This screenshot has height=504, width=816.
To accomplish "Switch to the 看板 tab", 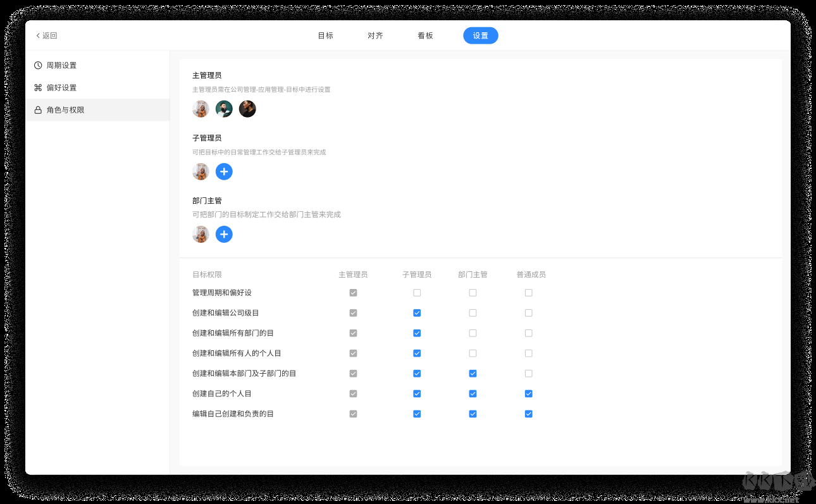I will 425,36.
